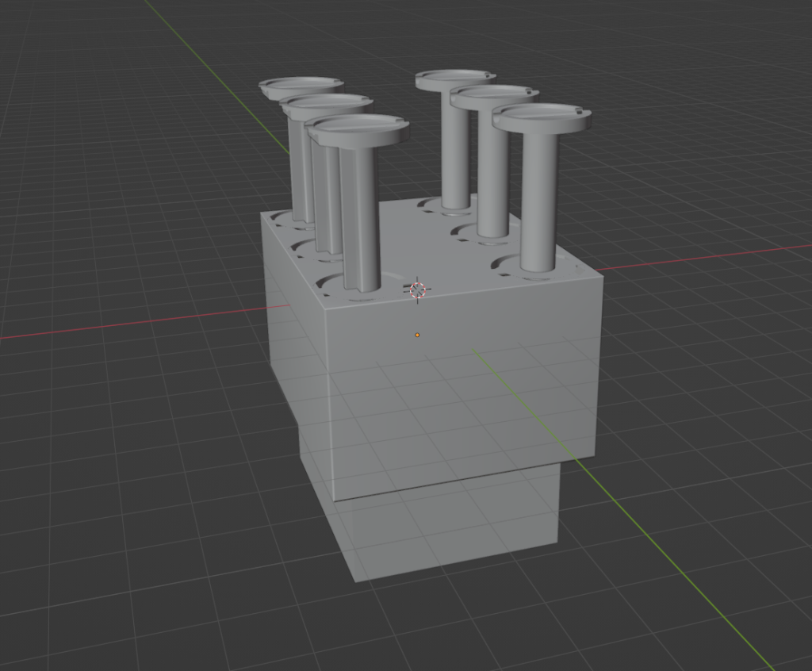Pick the rearmost valve disc in right row
The image size is (812, 671).
pyautogui.click(x=453, y=79)
